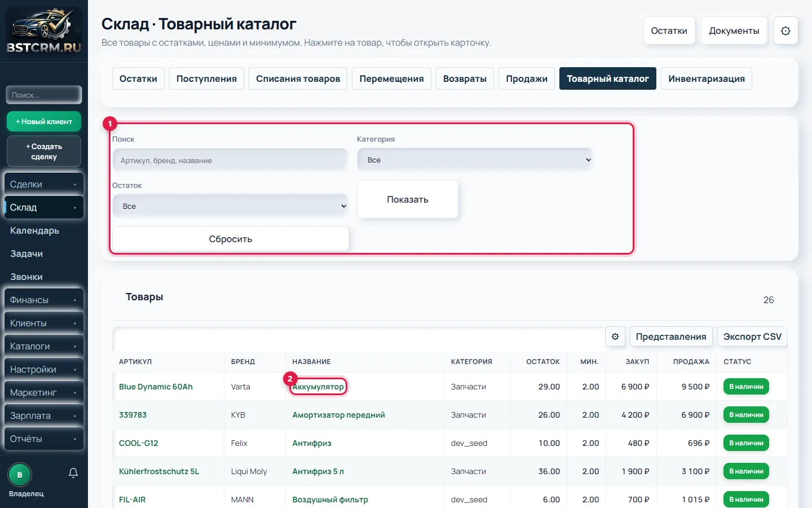Open the Аккумулятор product link

pos(318,387)
